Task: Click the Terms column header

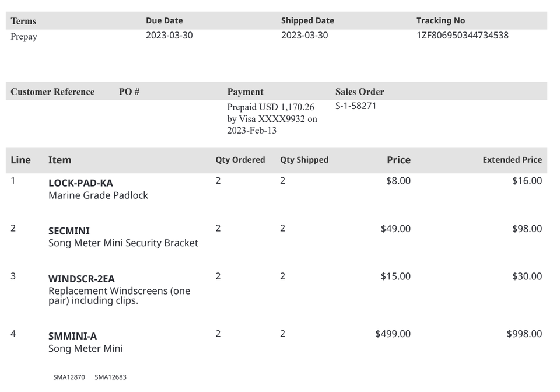Action: tap(23, 21)
